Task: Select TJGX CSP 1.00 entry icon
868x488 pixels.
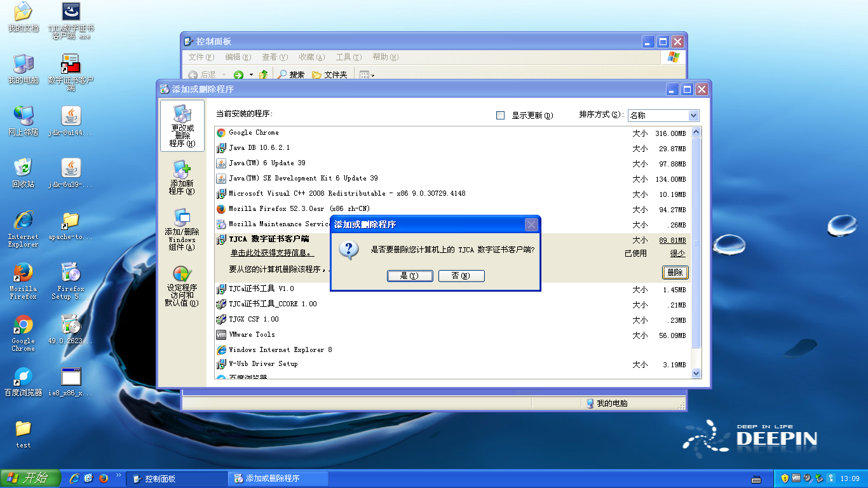Action: (221, 320)
